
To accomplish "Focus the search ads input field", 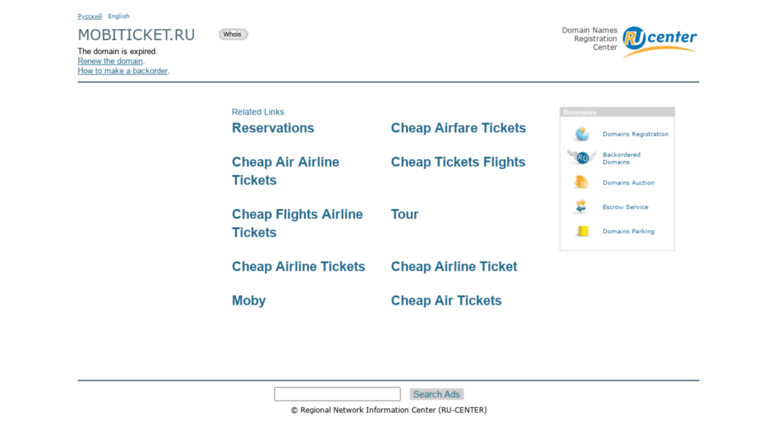I will (x=337, y=394).
